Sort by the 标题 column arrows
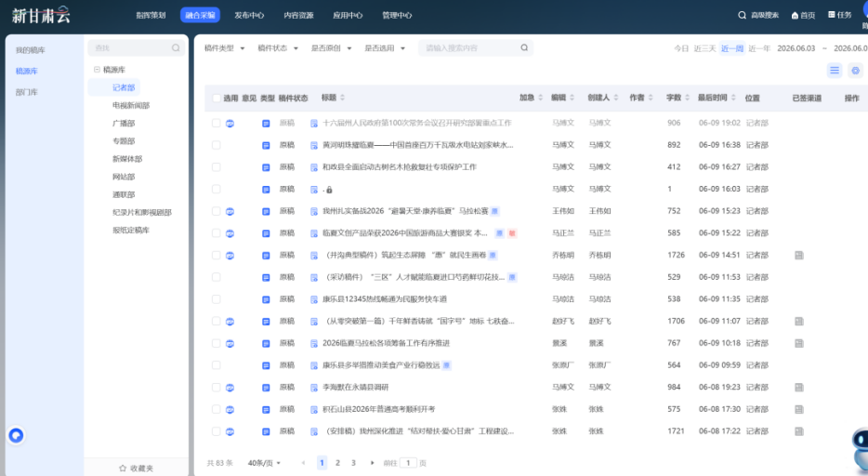This screenshot has width=868, height=476. tap(343, 98)
